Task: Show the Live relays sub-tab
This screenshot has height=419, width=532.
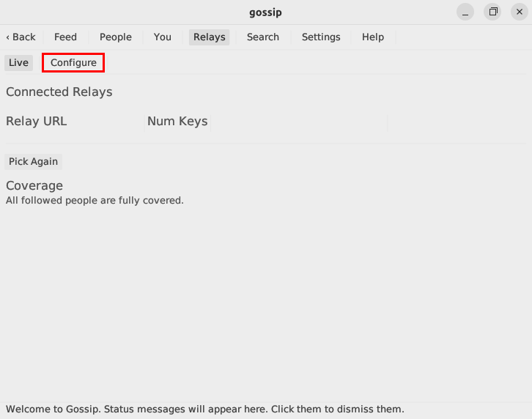Action: coord(18,63)
